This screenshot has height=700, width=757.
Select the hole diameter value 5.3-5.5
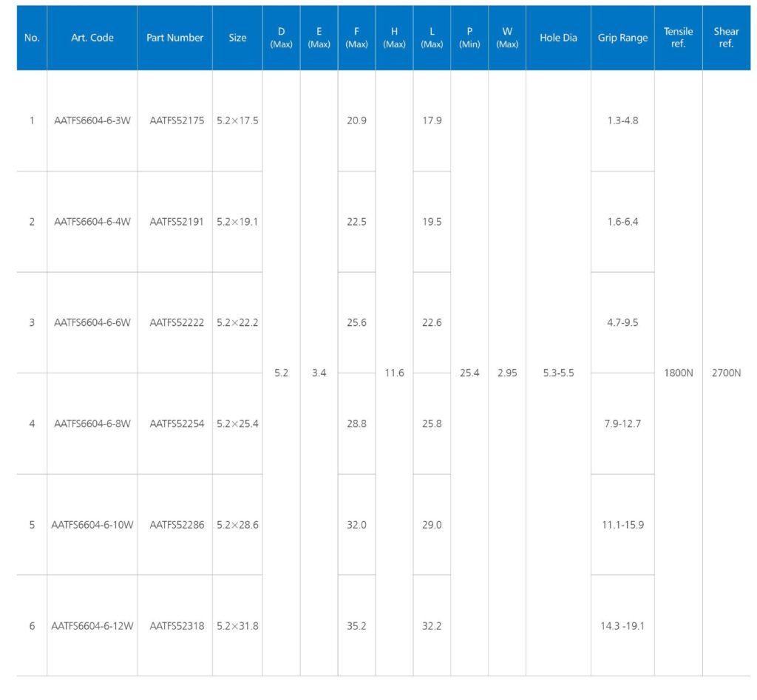[x=558, y=373]
